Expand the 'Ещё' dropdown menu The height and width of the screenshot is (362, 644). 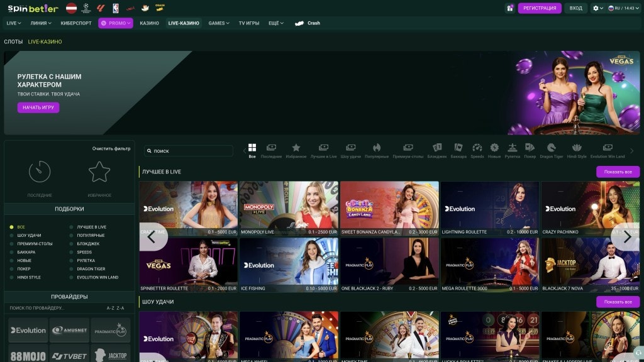pyautogui.click(x=276, y=23)
